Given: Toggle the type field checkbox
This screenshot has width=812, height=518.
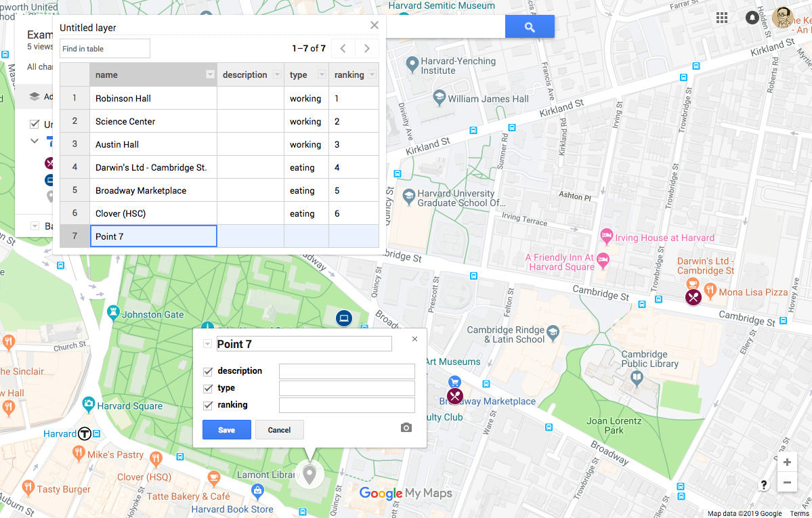Looking at the screenshot, I should (208, 389).
